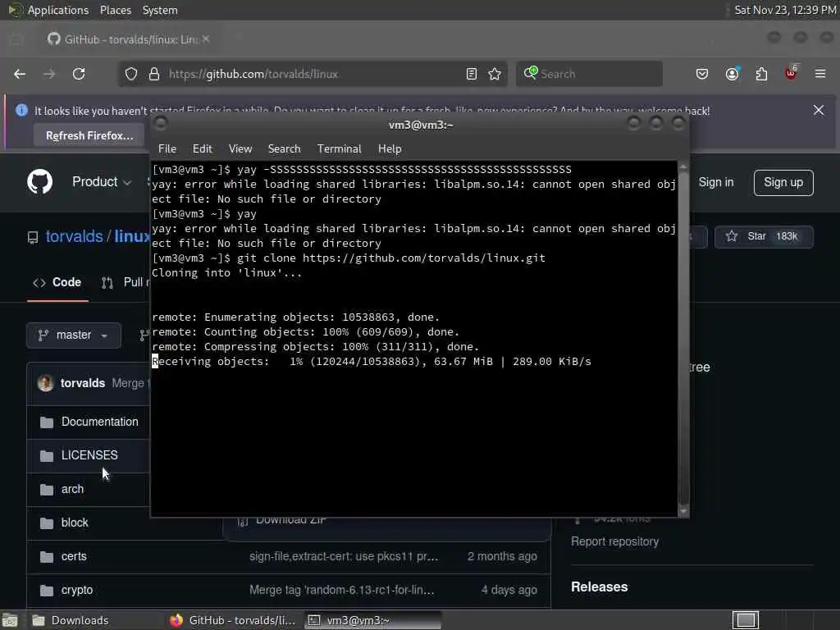Open the terminal View menu
Screen dimensions: 840x630
[240, 149]
